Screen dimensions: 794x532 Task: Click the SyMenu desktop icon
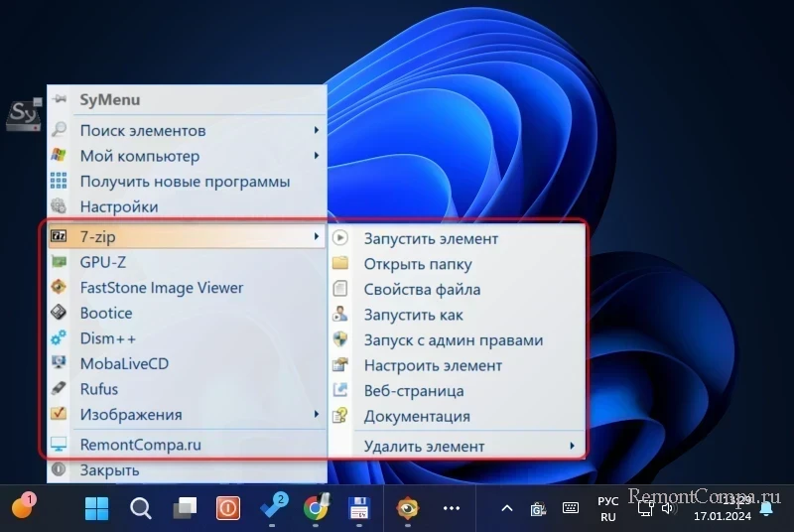click(x=23, y=115)
